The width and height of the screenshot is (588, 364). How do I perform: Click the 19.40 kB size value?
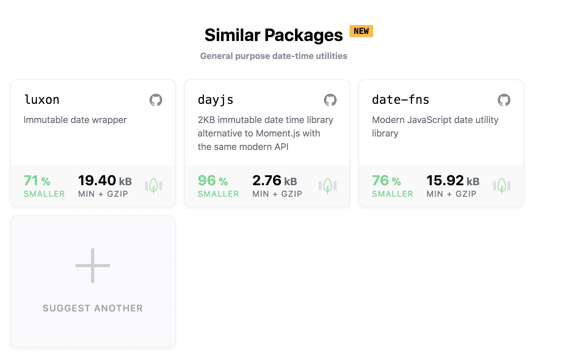click(x=105, y=181)
